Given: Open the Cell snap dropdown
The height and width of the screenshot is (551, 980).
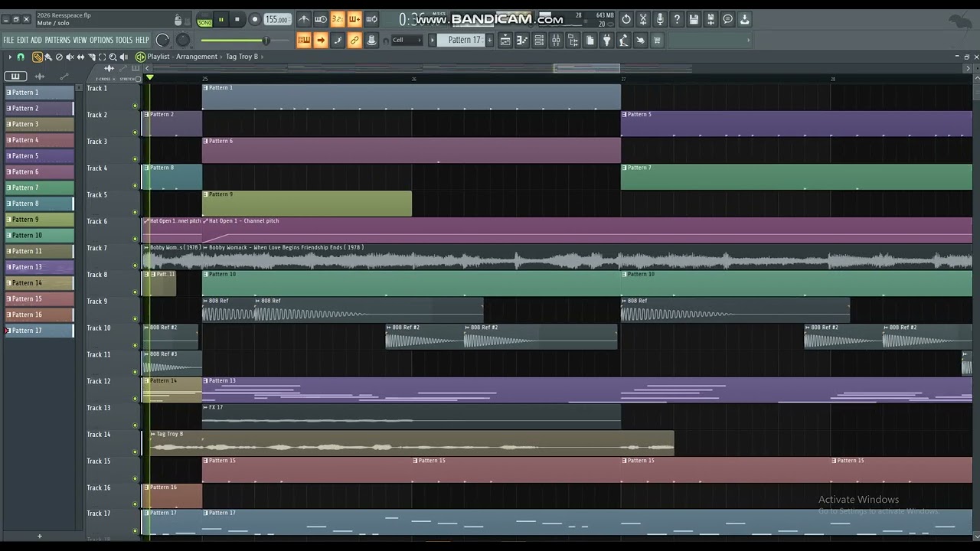Looking at the screenshot, I should coord(406,40).
